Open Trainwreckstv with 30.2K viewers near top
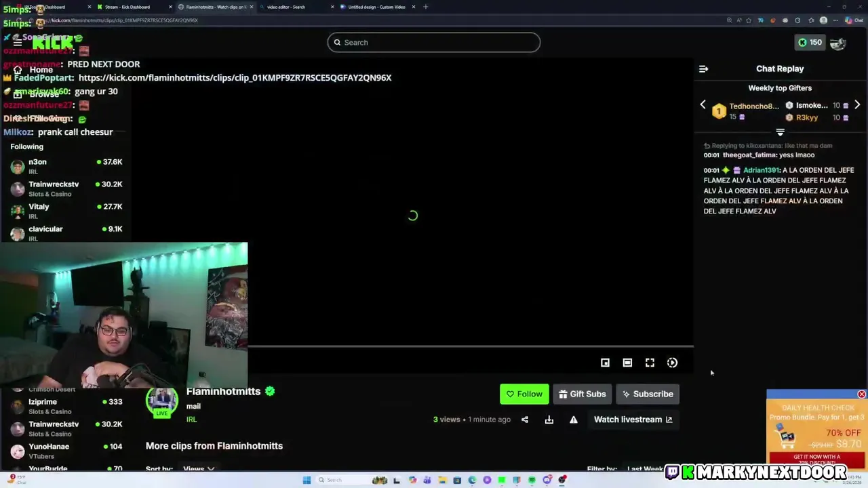This screenshot has height=488, width=868. pos(66,188)
